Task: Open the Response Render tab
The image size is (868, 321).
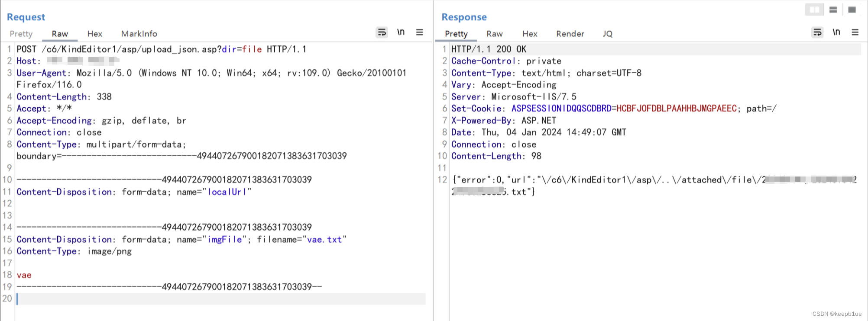Action: click(x=570, y=34)
